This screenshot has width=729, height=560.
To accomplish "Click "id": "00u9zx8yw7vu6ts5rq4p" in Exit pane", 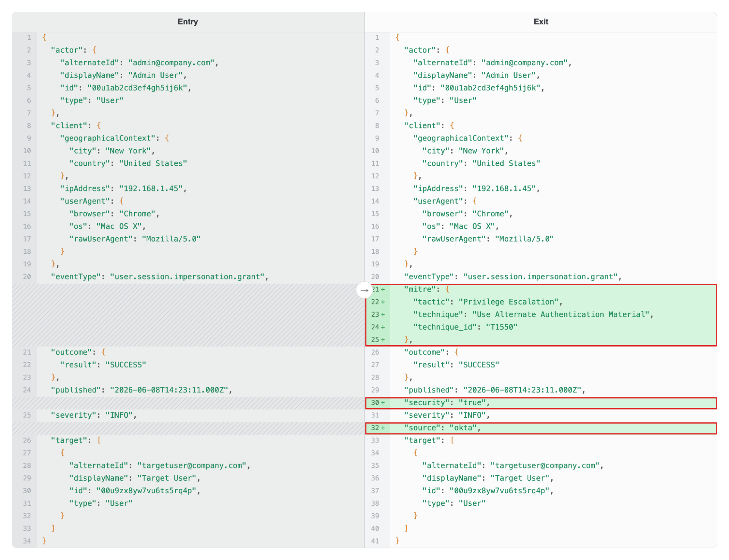I will (x=488, y=491).
